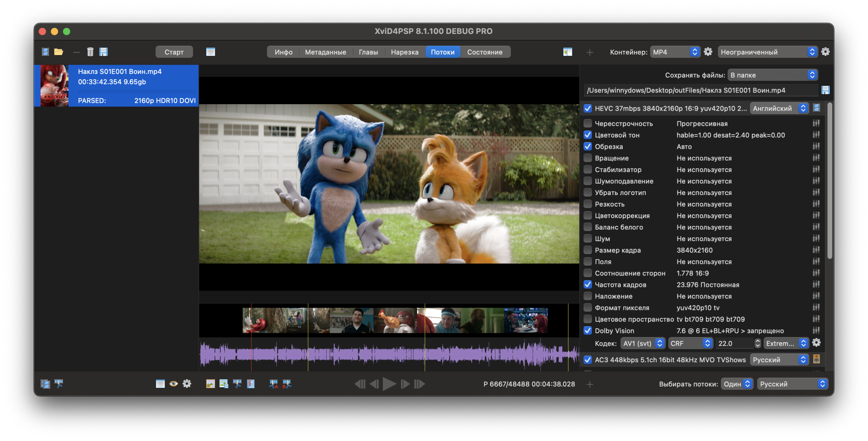Open filter settings sliders for Dolby Vision

point(816,330)
